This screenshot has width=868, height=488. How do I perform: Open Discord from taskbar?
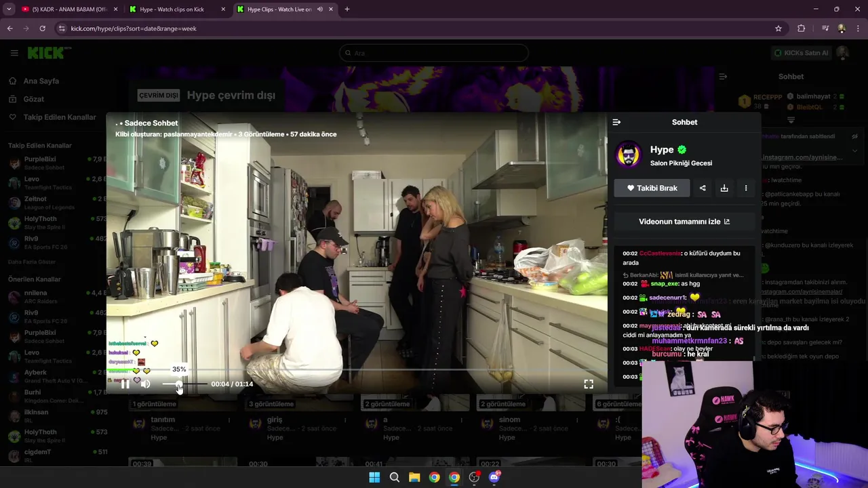click(x=494, y=477)
